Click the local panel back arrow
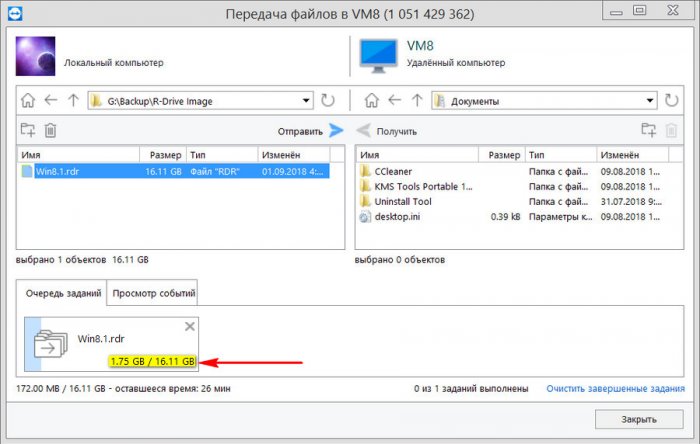 (50, 100)
